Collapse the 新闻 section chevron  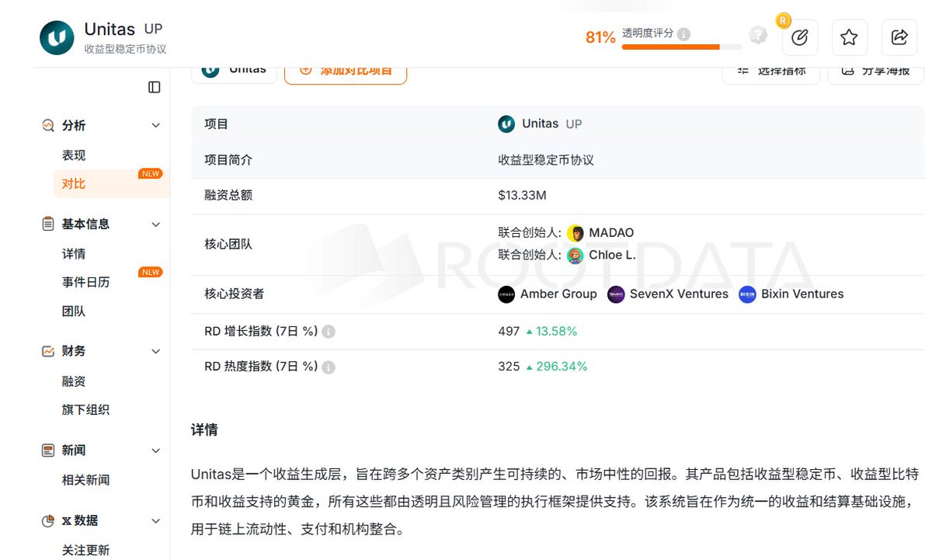[155, 450]
